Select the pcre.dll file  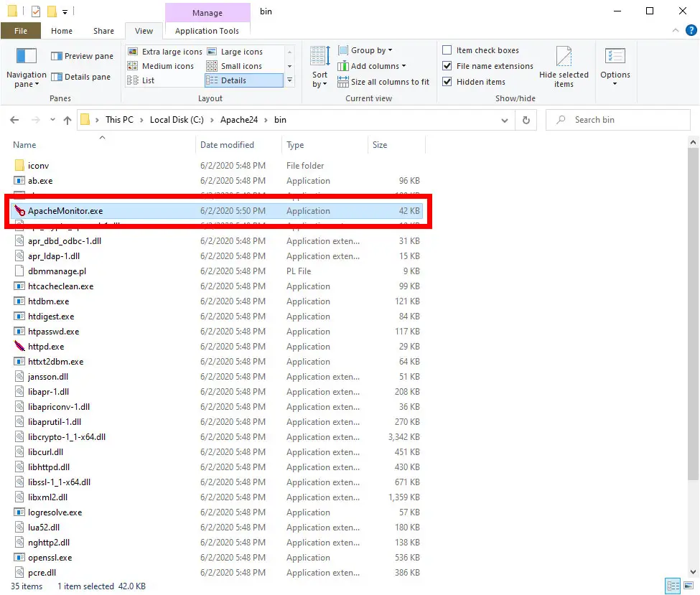(x=42, y=573)
